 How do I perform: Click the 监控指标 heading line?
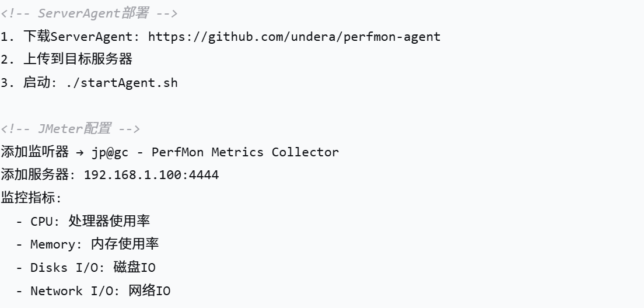pyautogui.click(x=30, y=198)
